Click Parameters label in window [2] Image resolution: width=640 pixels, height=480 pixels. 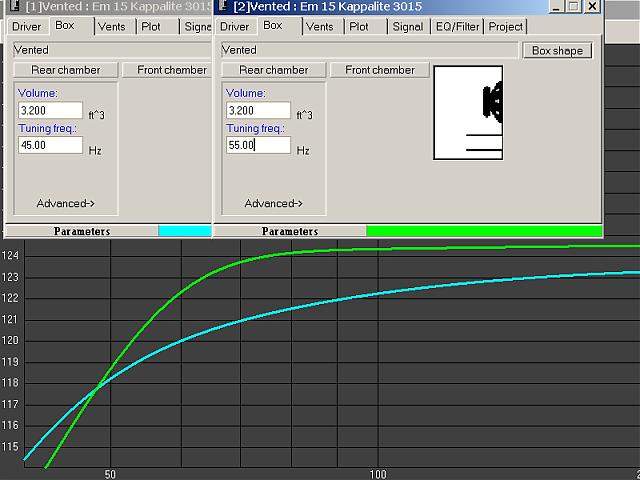tap(290, 231)
